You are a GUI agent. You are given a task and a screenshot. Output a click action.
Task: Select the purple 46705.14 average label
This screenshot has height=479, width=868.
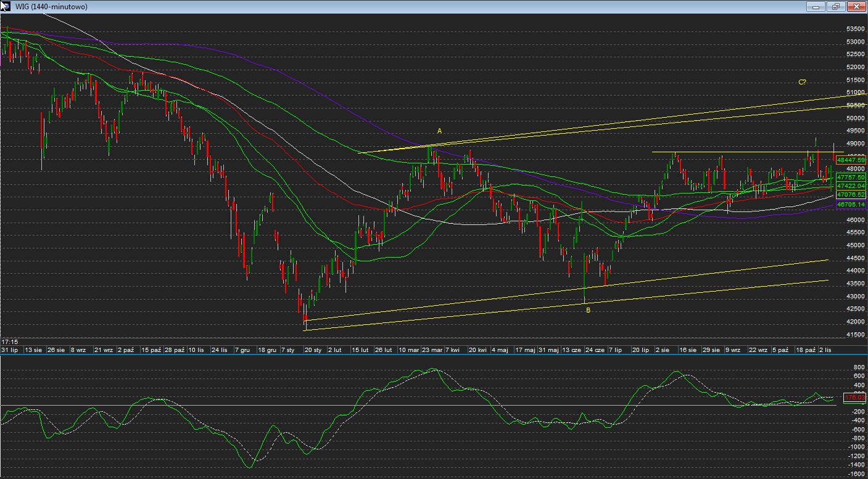851,204
